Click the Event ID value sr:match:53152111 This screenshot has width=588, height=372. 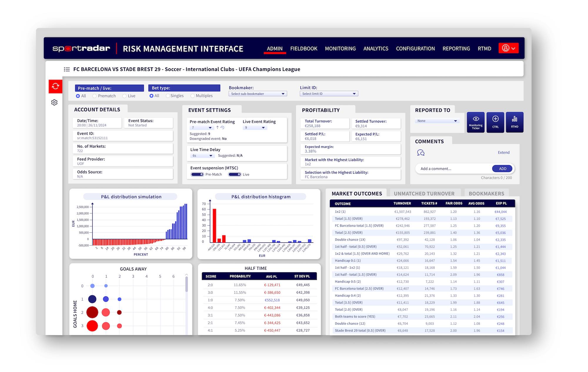pyautogui.click(x=92, y=138)
